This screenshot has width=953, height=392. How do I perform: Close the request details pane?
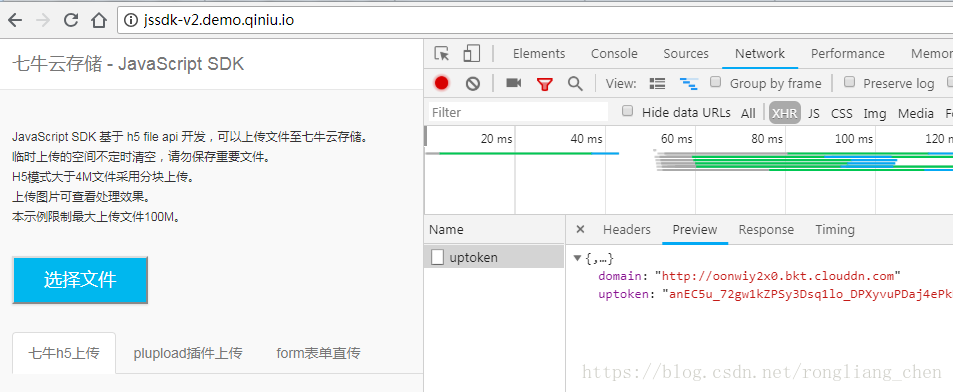580,229
